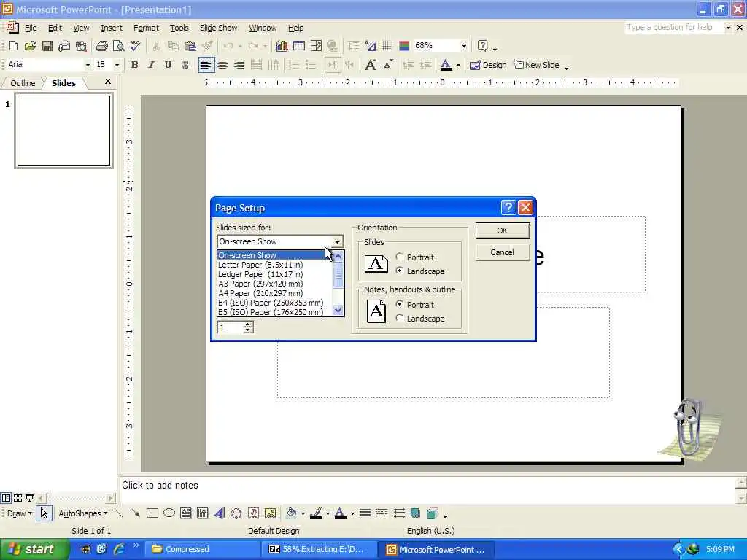This screenshot has height=560, width=747.
Task: Click the Select Objects arrow tool
Action: click(44, 513)
